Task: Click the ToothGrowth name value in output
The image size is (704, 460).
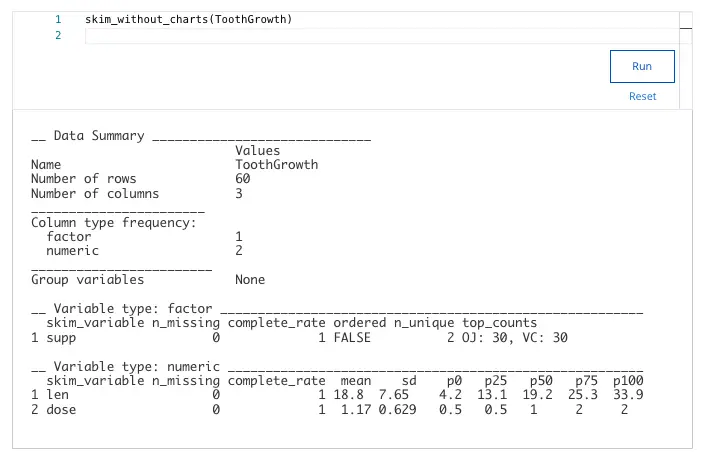Action: click(277, 165)
